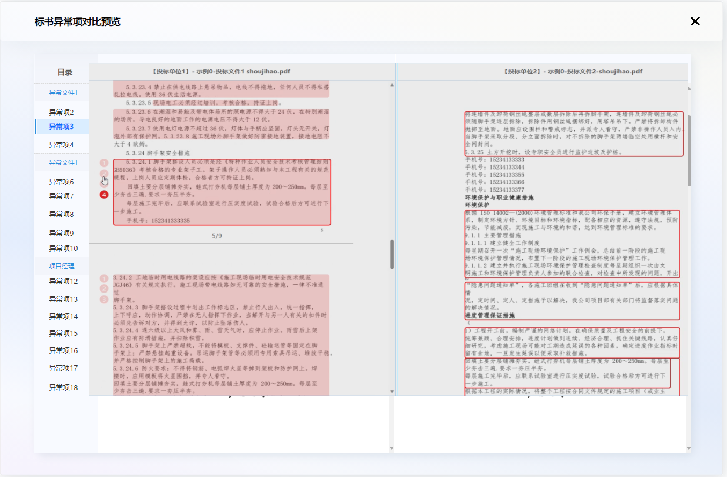Click the left document's vertical scrollbar thumb
The image size is (728, 477).
coord(391,253)
